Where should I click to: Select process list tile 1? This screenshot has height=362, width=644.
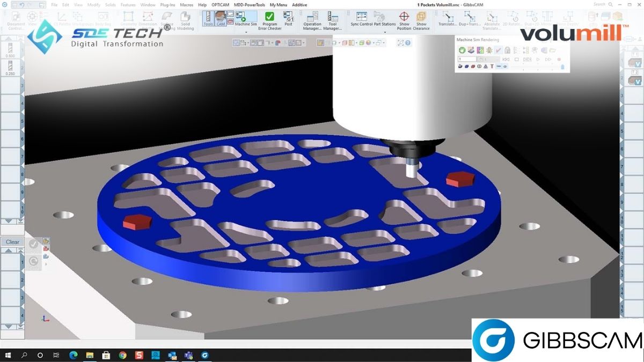pos(11,262)
